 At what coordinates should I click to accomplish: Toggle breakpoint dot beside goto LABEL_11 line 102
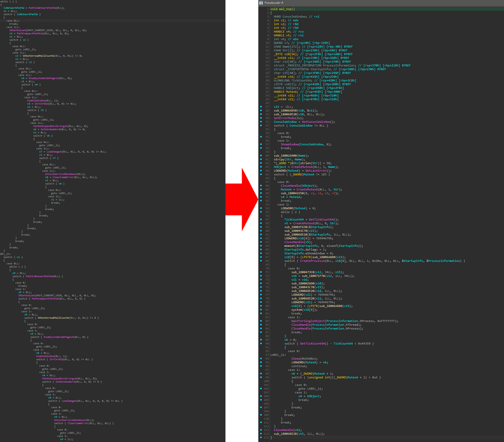(x=261, y=388)
